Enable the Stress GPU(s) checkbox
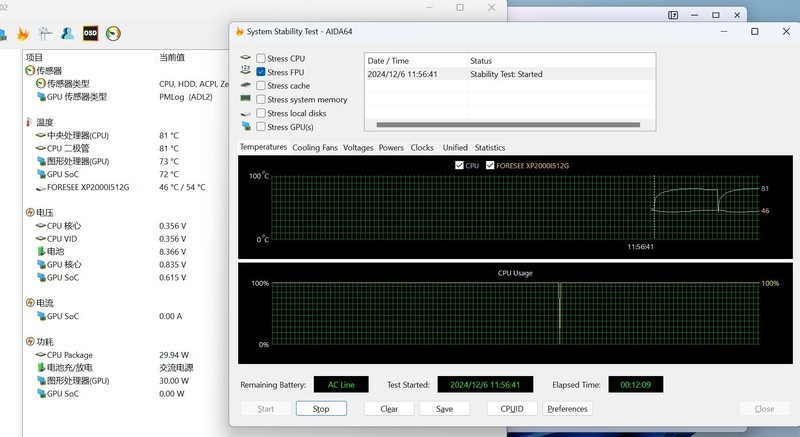The width and height of the screenshot is (800, 437). tap(261, 127)
